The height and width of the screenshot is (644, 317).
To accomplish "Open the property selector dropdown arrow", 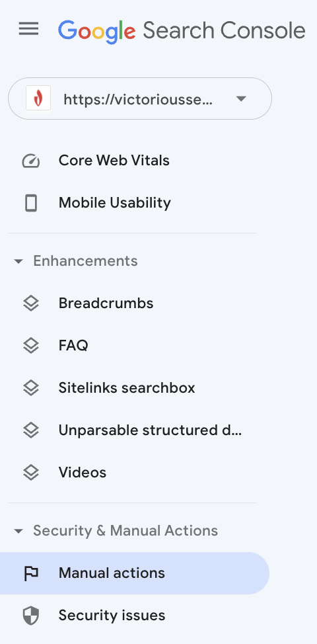I will tap(241, 99).
